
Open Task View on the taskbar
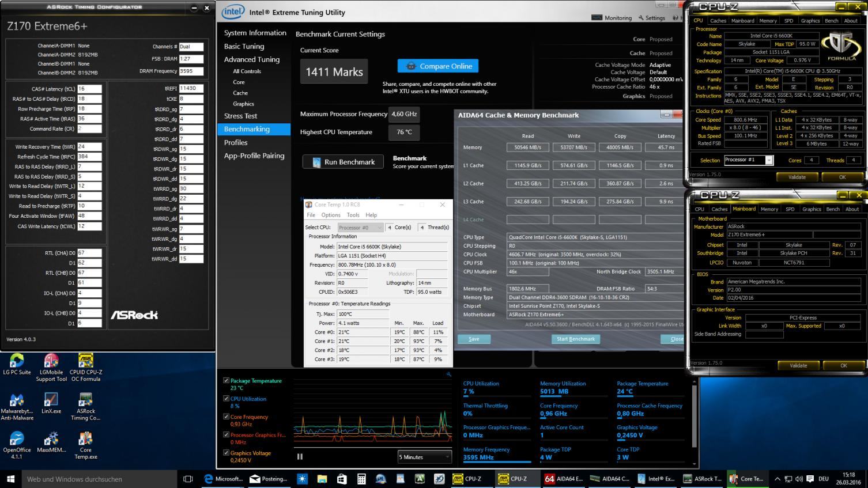[188, 479]
